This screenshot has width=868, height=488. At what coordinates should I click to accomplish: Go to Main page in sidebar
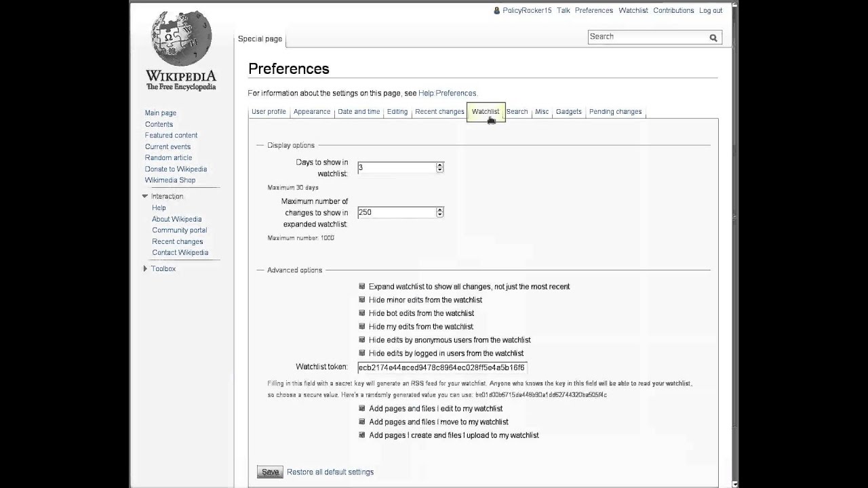pos(161,113)
